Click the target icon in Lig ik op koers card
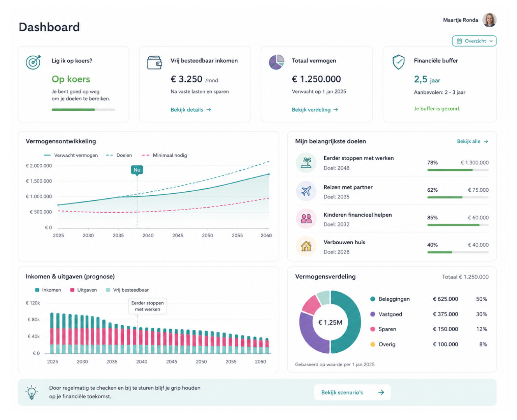Image resolution: width=517 pixels, height=420 pixels. [33, 62]
